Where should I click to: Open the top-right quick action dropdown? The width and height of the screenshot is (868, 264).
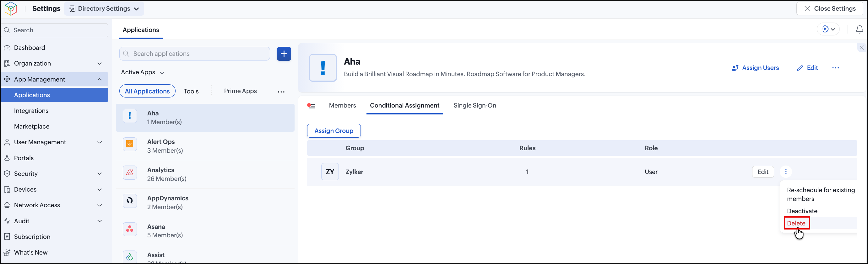click(828, 29)
